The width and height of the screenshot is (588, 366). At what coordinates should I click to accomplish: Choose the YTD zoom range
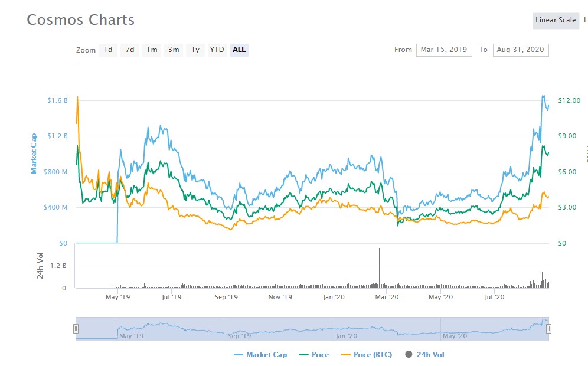217,50
